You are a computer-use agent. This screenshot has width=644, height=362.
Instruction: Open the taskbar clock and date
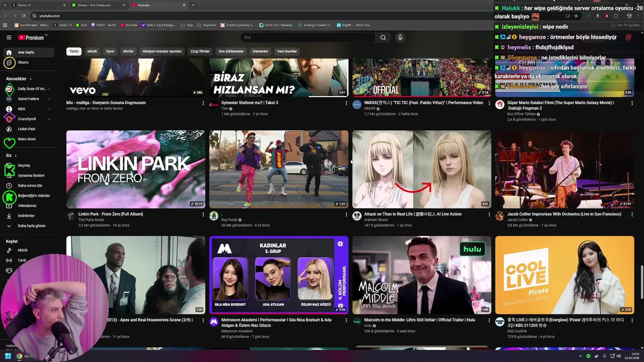(x=631, y=356)
